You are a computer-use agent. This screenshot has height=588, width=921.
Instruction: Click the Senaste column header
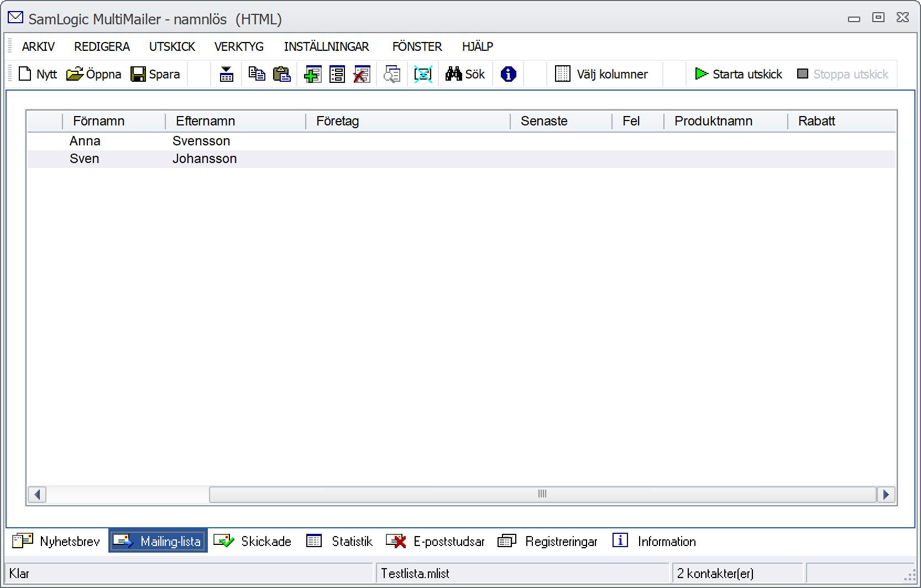[x=561, y=121]
